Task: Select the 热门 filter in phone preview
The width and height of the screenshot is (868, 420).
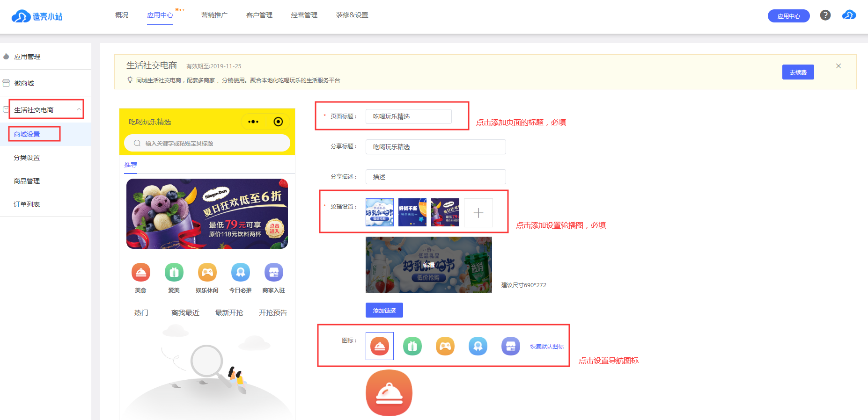Action: pyautogui.click(x=141, y=312)
